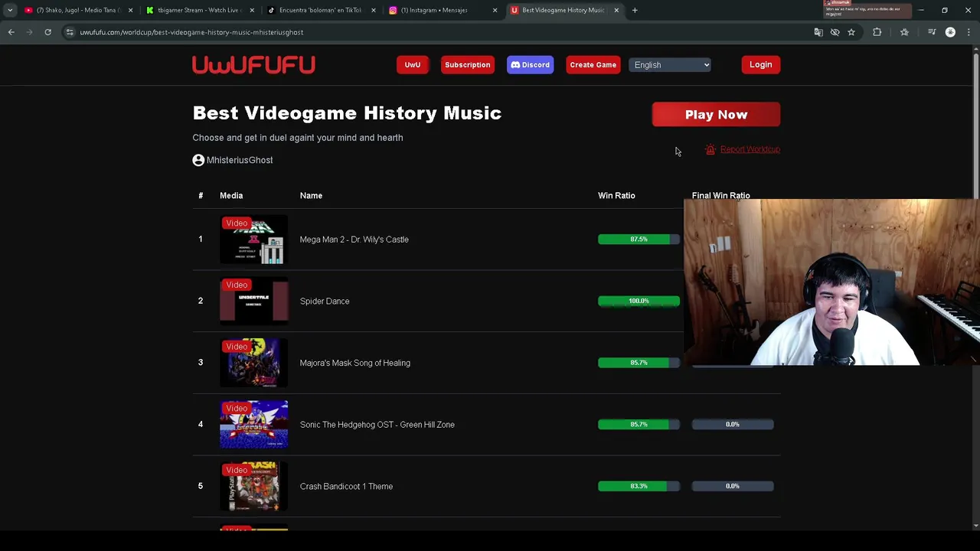The image size is (980, 551).
Task: Reload the page with the refresh icon
Action: click(x=47, y=32)
